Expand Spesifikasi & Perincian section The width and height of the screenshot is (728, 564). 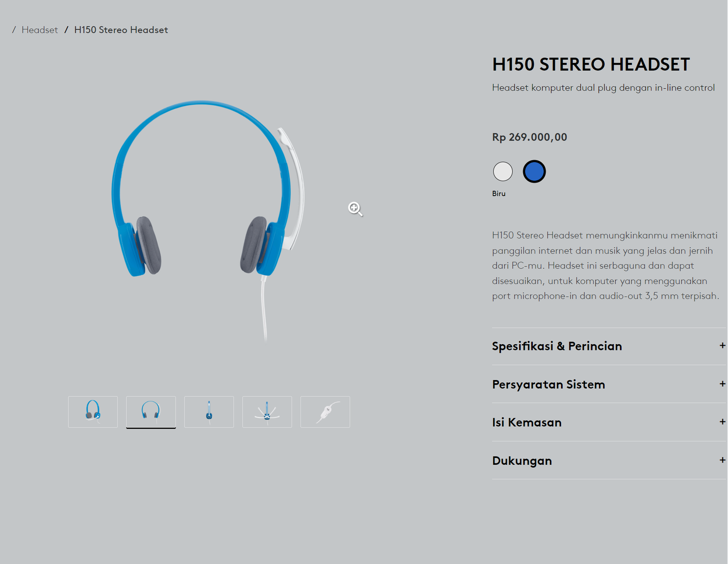pyautogui.click(x=609, y=346)
